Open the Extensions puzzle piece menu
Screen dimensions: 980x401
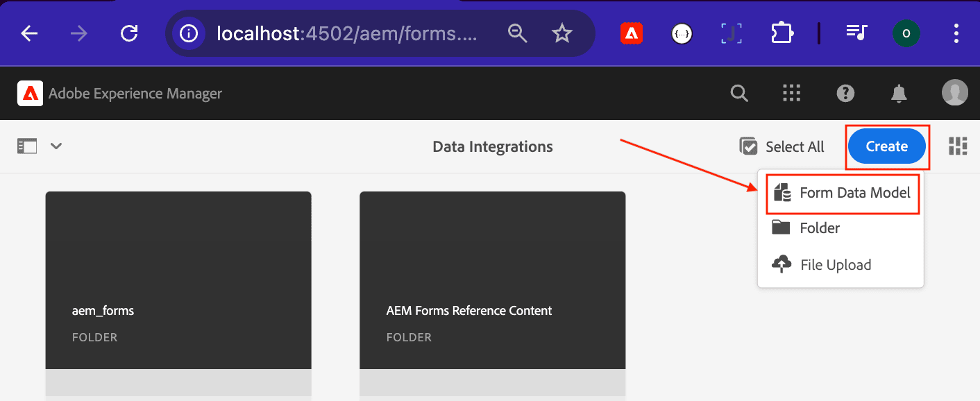pos(782,33)
